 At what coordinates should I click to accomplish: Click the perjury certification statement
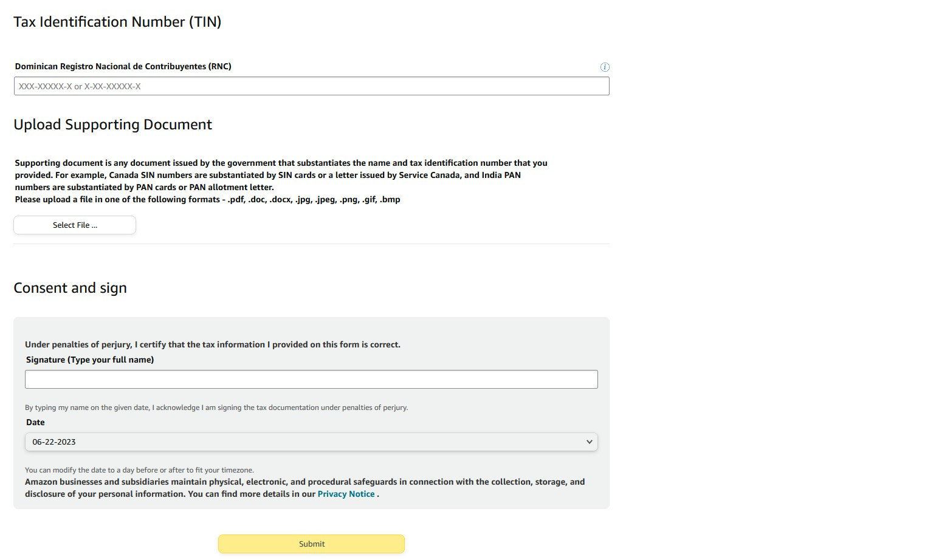(x=213, y=344)
